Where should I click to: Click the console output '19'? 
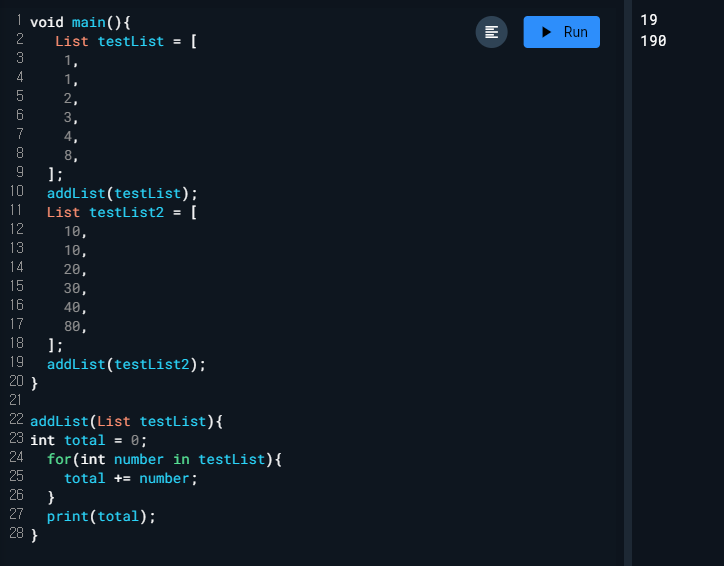[x=649, y=20]
